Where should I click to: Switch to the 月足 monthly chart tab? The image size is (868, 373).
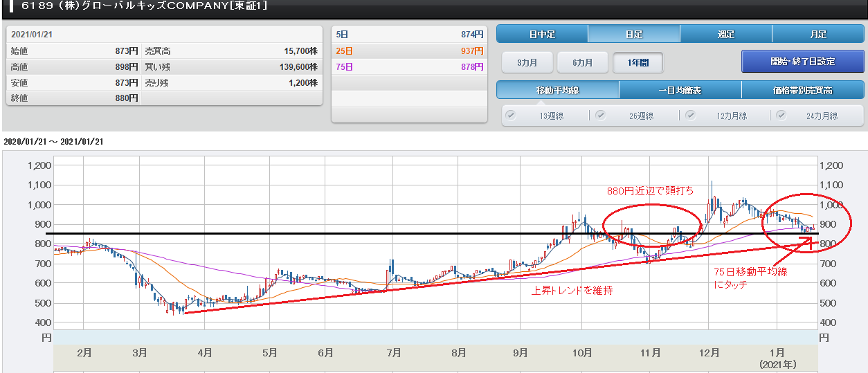[818, 34]
